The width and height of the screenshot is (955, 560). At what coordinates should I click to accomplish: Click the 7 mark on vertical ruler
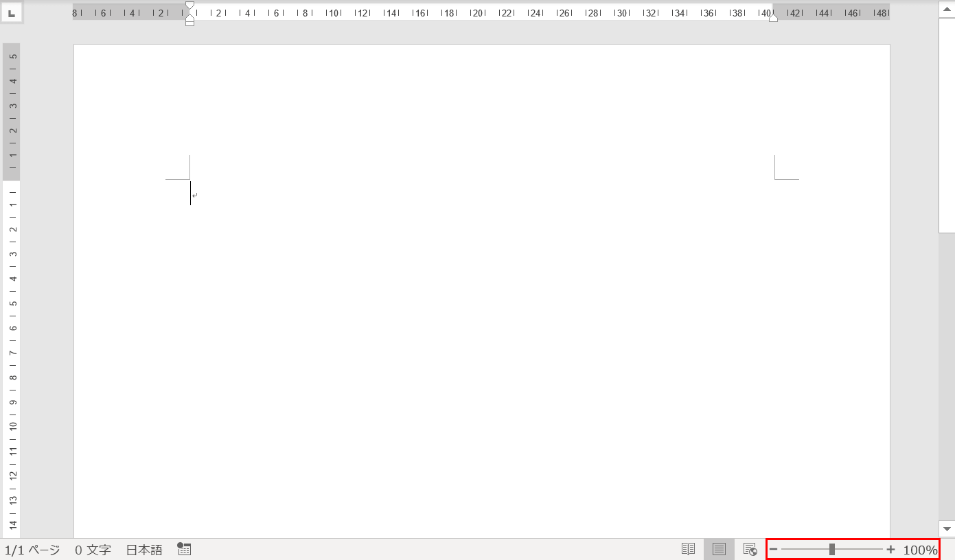[x=12, y=352]
